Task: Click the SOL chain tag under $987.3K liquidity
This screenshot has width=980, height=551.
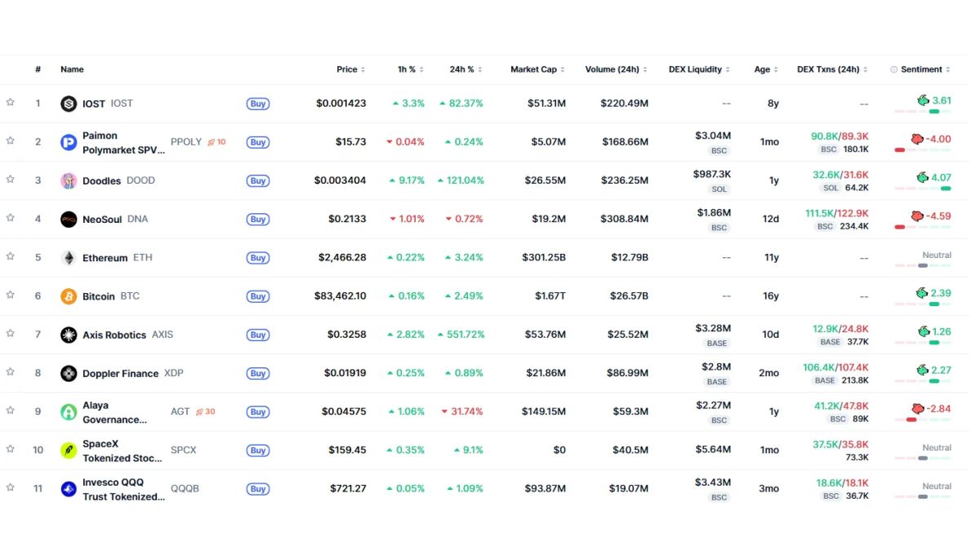Action: pyautogui.click(x=719, y=189)
